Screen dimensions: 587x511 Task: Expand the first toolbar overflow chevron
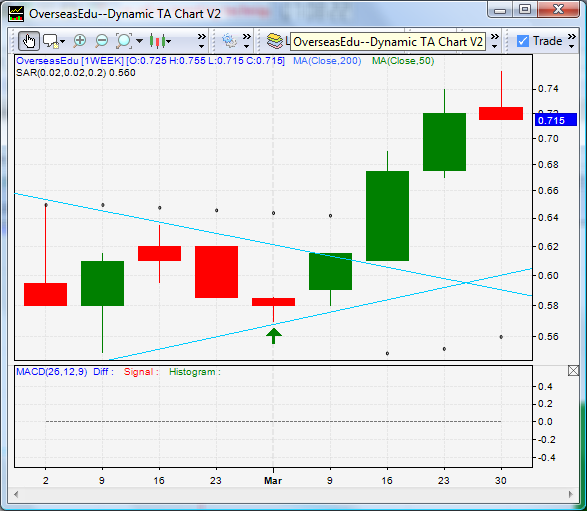tap(201, 41)
